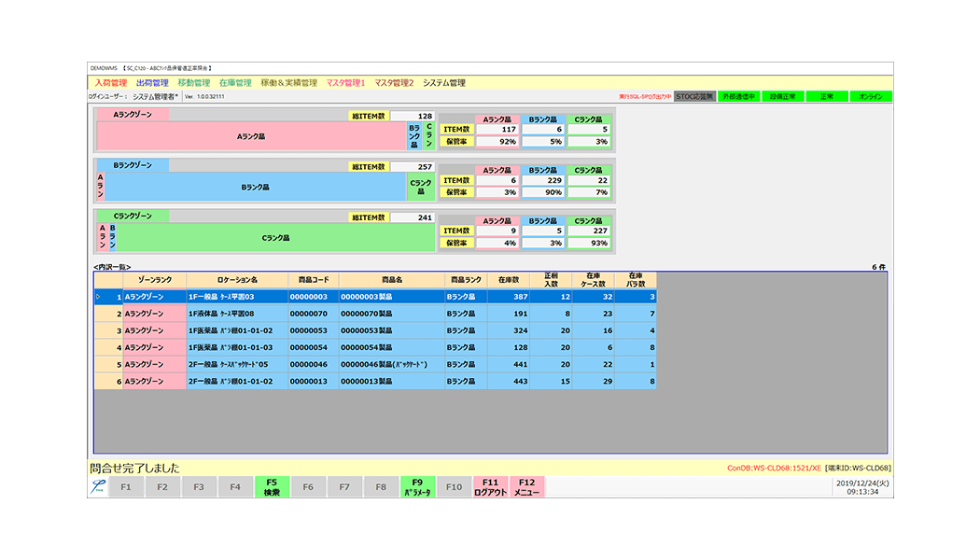Click the 保管率 value 90%
Screen dimensions: 980x560
click(x=542, y=192)
